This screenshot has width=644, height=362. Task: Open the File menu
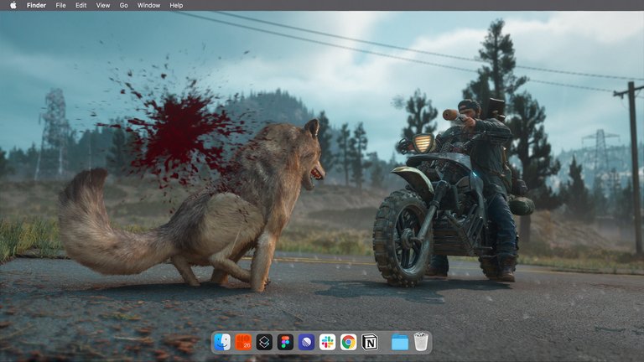[x=60, y=5]
